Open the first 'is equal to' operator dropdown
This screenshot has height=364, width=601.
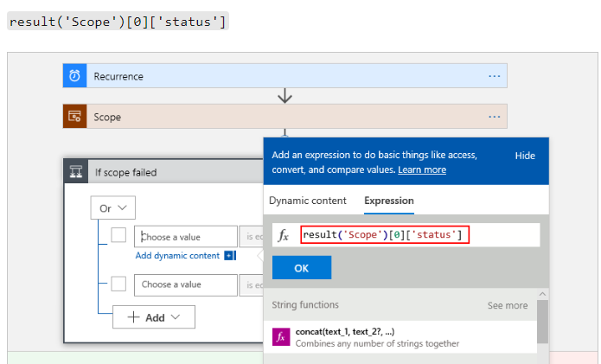pyautogui.click(x=252, y=236)
